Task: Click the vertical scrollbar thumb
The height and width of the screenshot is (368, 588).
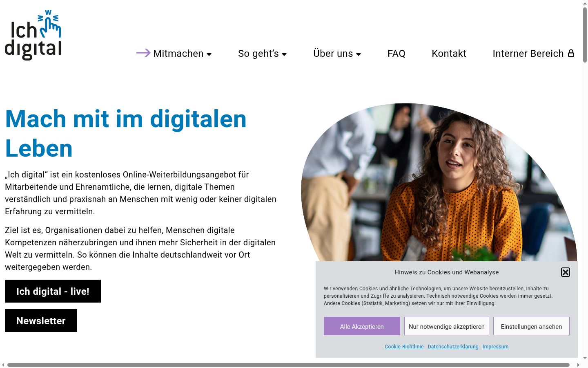Action: [585, 35]
